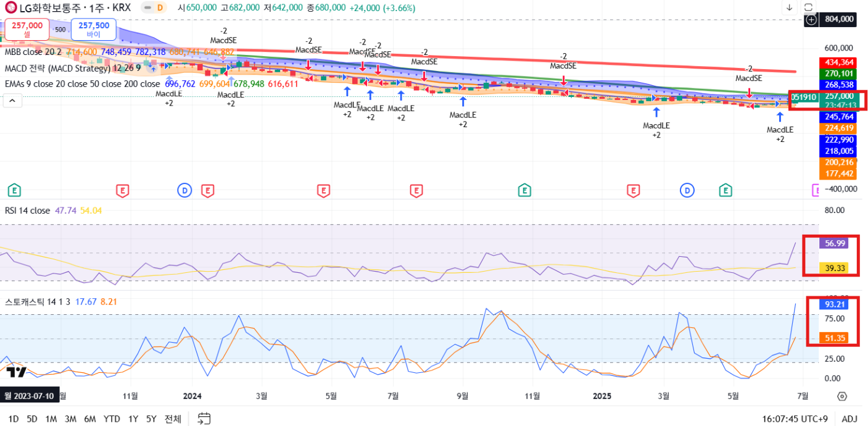Click the red E earnings marker after 7월 2024
Screen dimensions: 868x426
(x=416, y=190)
